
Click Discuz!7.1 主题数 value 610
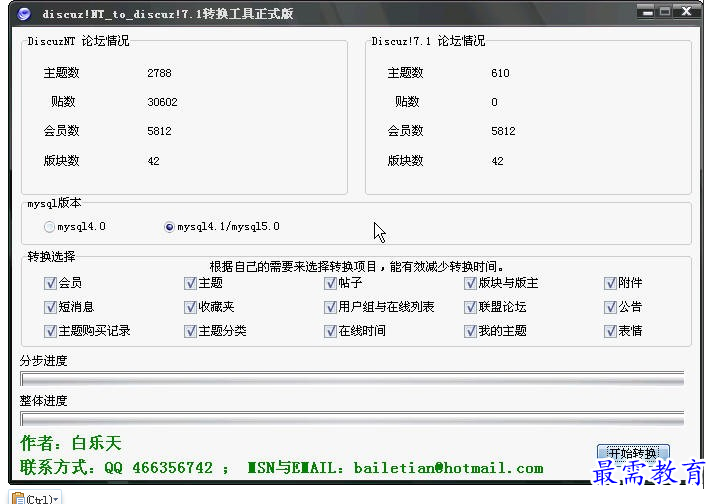click(x=500, y=73)
